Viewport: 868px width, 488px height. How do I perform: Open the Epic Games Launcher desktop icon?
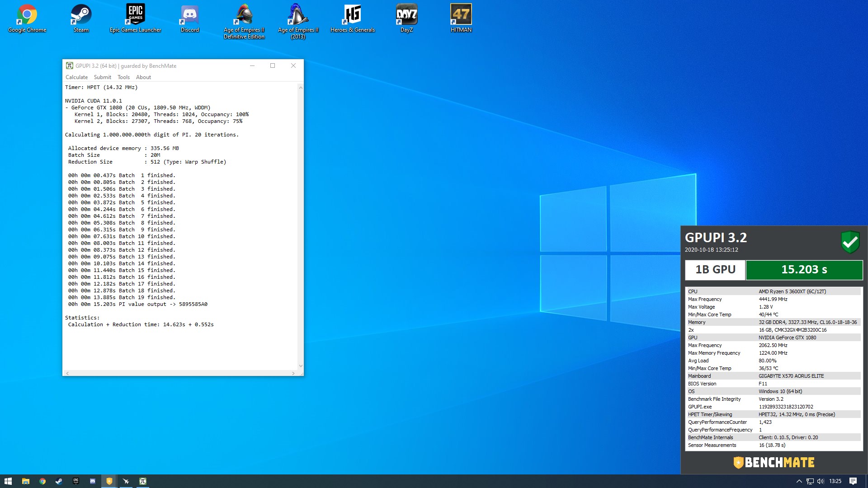[135, 19]
